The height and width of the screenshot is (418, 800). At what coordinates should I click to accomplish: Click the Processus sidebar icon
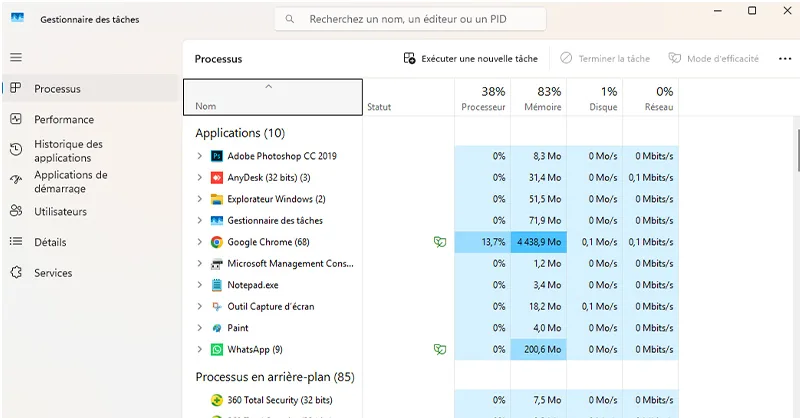16,88
